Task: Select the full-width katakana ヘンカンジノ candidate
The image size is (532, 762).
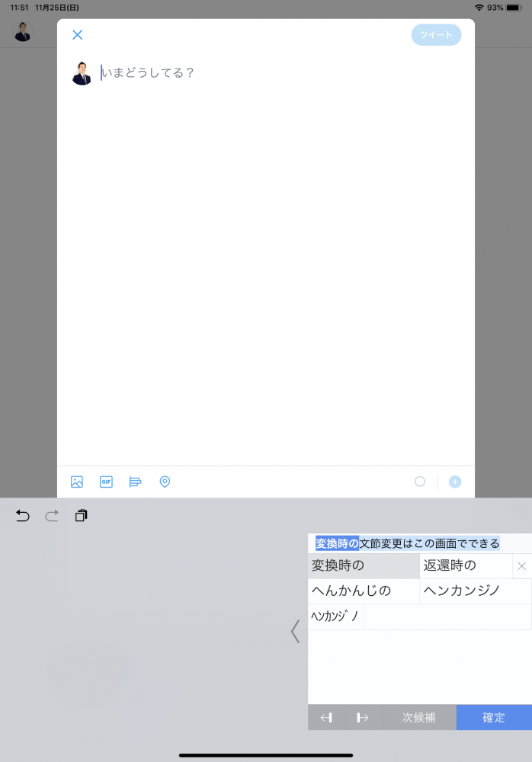Action: coord(475,591)
